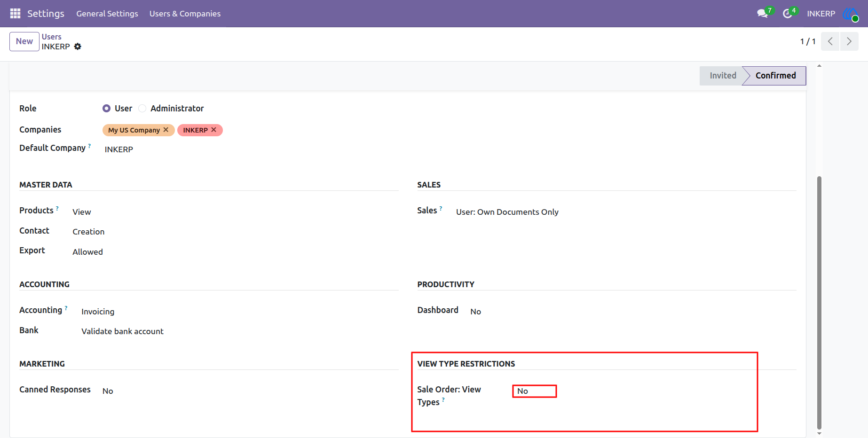Go to the next record arrow

(849, 41)
